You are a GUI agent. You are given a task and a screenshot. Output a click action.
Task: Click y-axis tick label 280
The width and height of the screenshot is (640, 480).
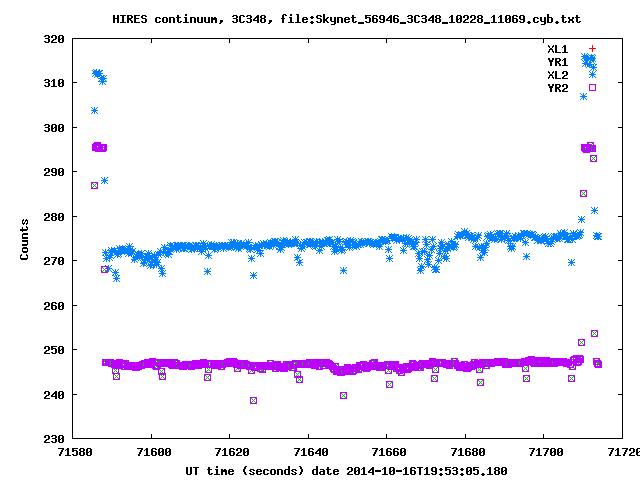[x=54, y=217]
